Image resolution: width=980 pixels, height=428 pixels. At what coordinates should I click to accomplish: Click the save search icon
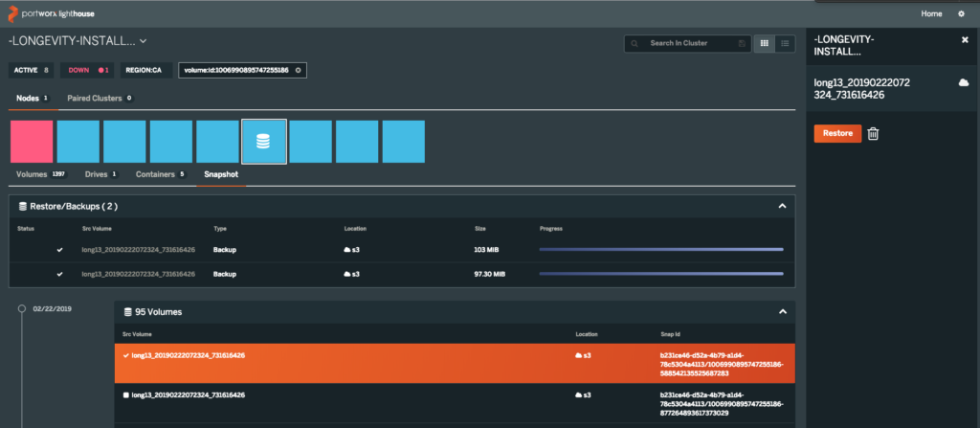point(742,43)
